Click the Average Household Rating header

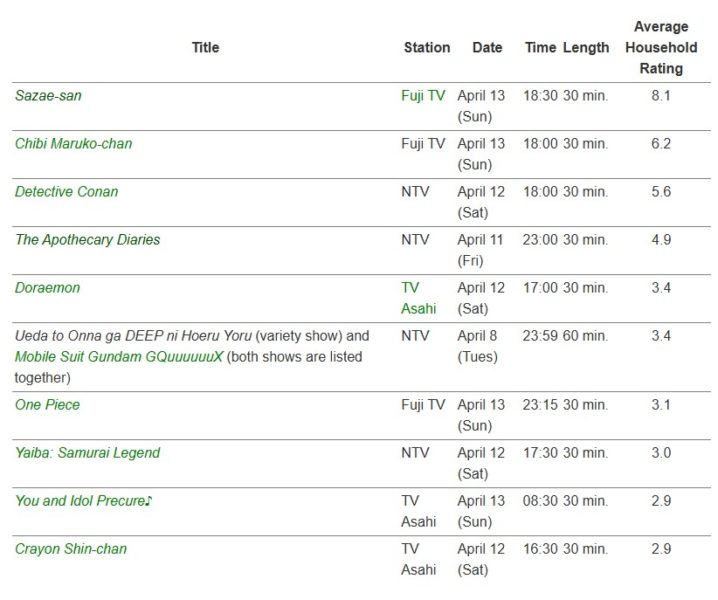pyautogui.click(x=661, y=48)
